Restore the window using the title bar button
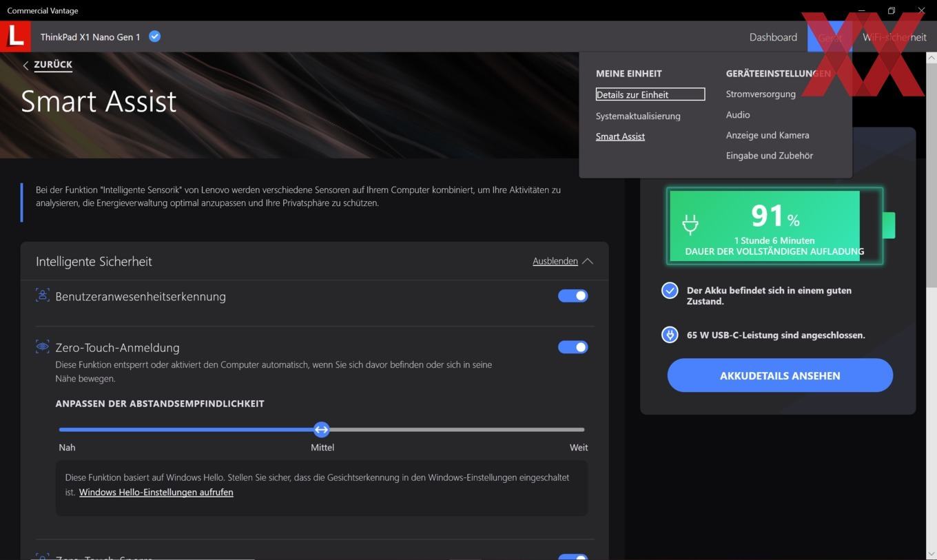Screen dimensions: 937x560 click(x=891, y=10)
